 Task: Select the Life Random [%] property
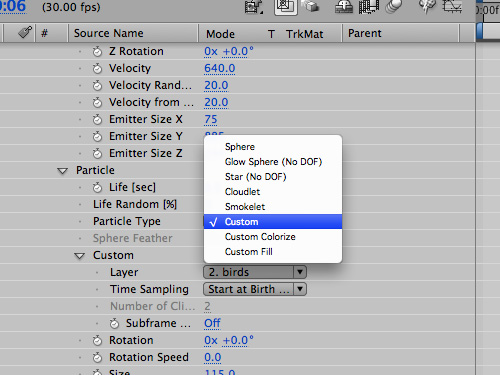click(135, 204)
